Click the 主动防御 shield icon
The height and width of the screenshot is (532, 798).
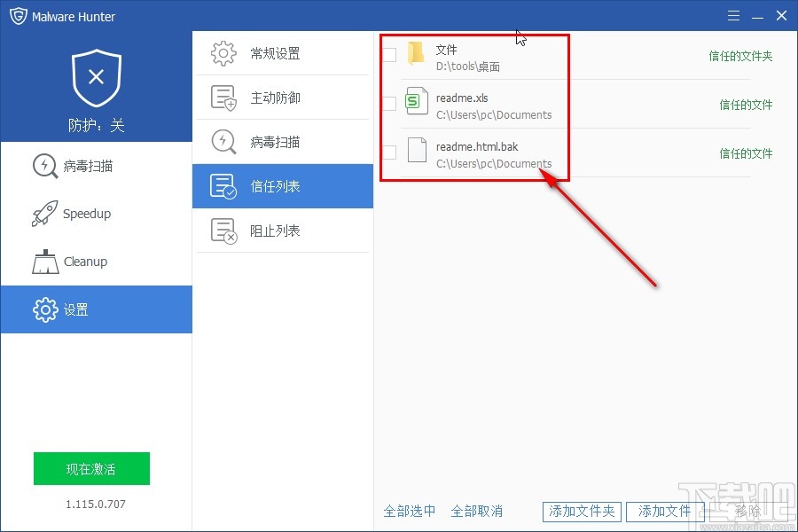pyautogui.click(x=227, y=98)
